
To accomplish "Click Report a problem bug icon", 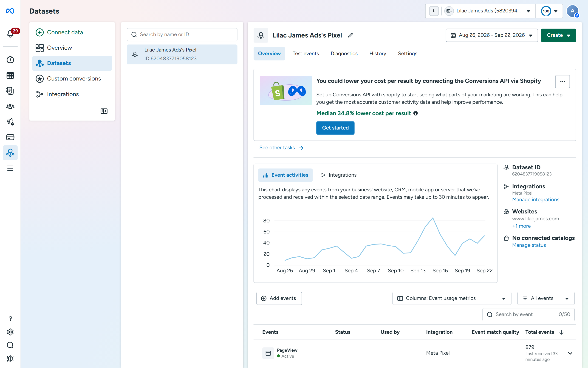I will click(10, 359).
